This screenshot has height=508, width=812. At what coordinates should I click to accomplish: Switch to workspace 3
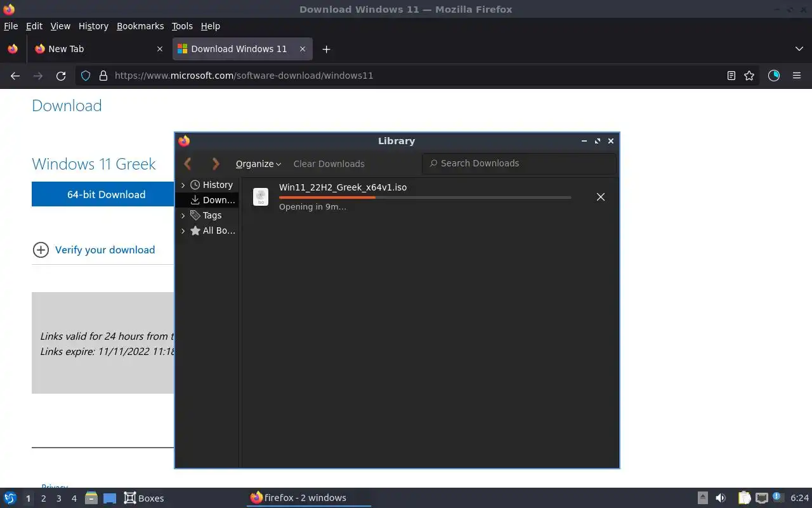pyautogui.click(x=58, y=498)
